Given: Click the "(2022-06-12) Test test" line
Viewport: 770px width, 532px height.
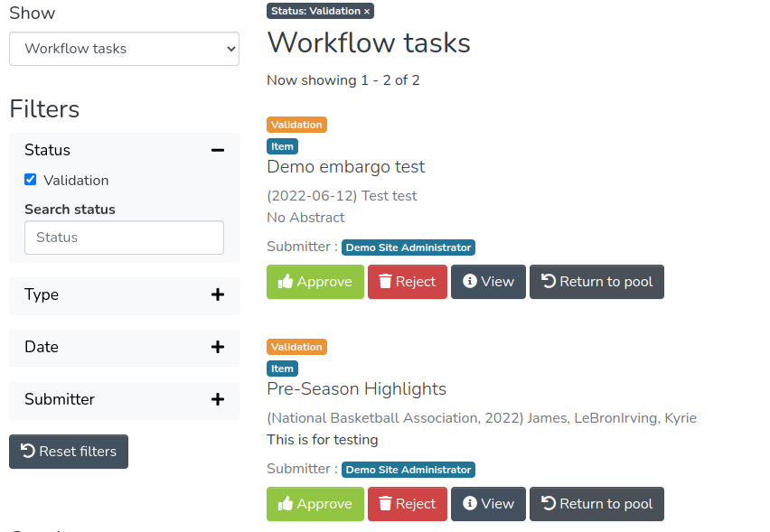Looking at the screenshot, I should 342,196.
